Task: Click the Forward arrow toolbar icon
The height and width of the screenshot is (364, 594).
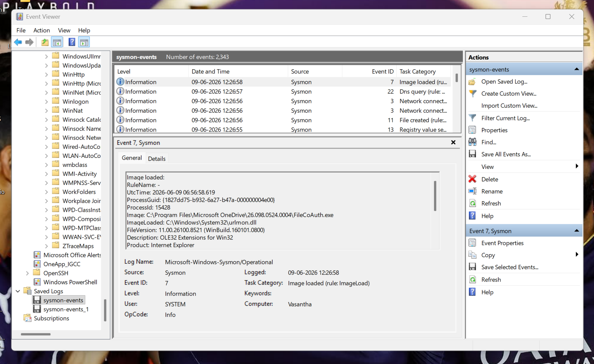Action: [29, 42]
